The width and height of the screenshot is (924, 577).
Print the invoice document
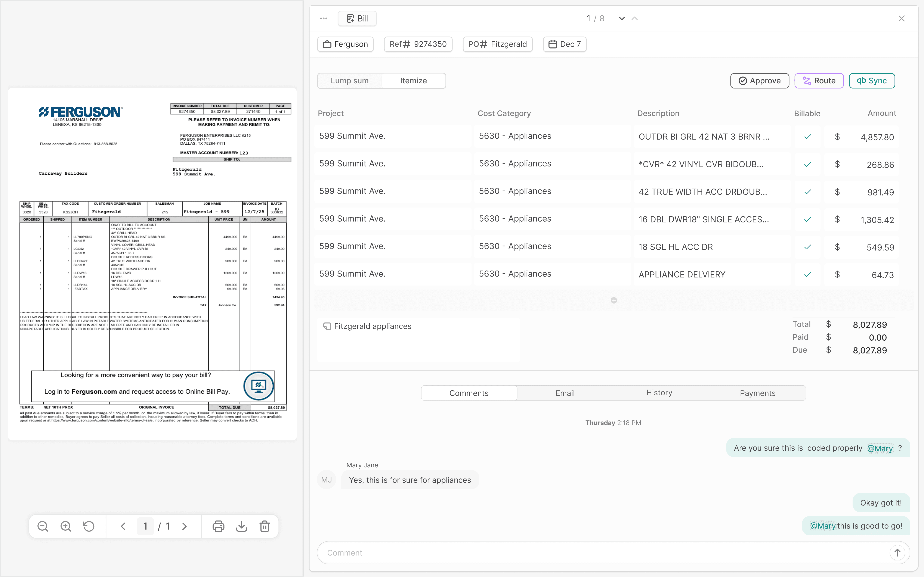coord(218,526)
